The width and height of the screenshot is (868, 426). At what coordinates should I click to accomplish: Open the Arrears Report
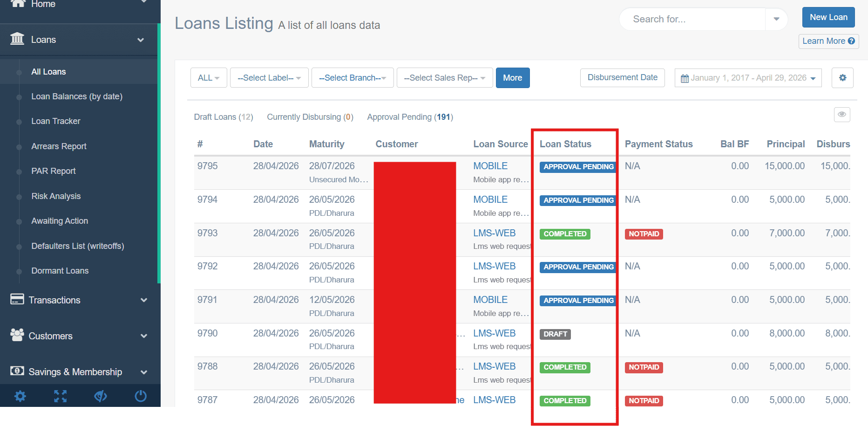[59, 146]
